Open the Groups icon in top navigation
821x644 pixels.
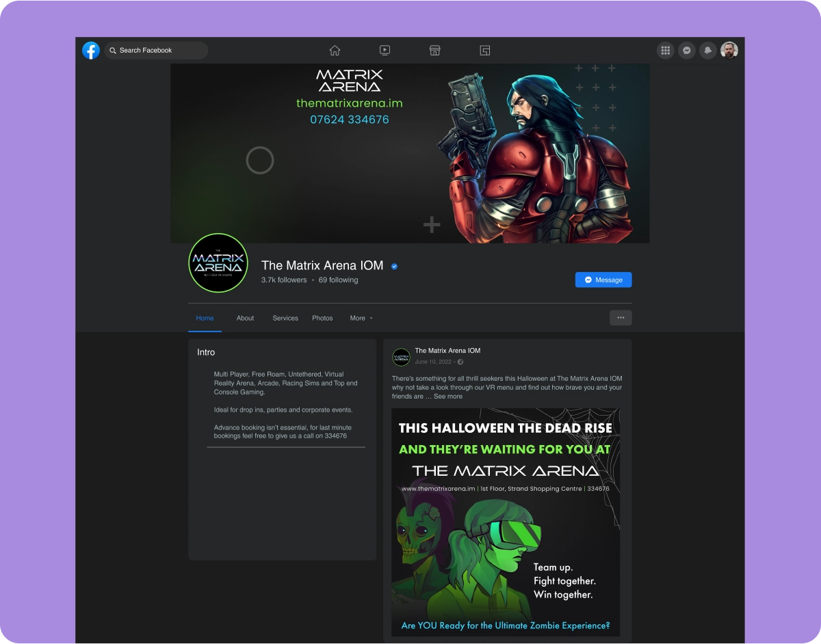[x=484, y=51]
